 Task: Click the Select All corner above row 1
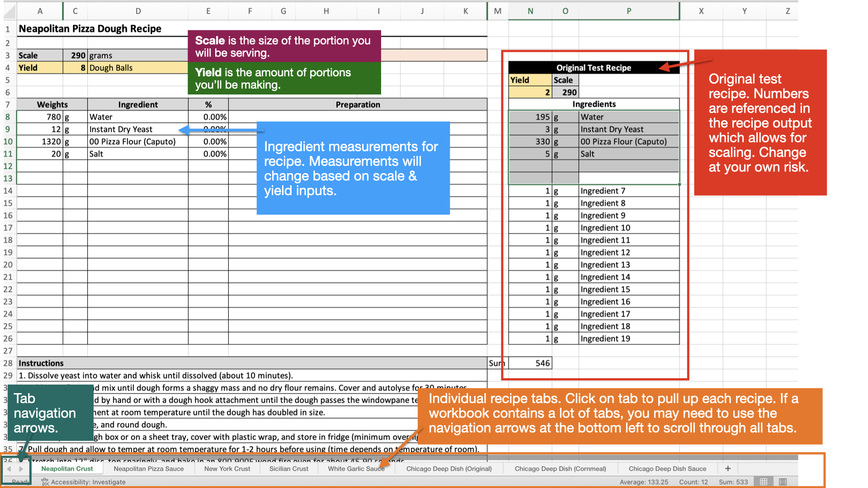9,11
